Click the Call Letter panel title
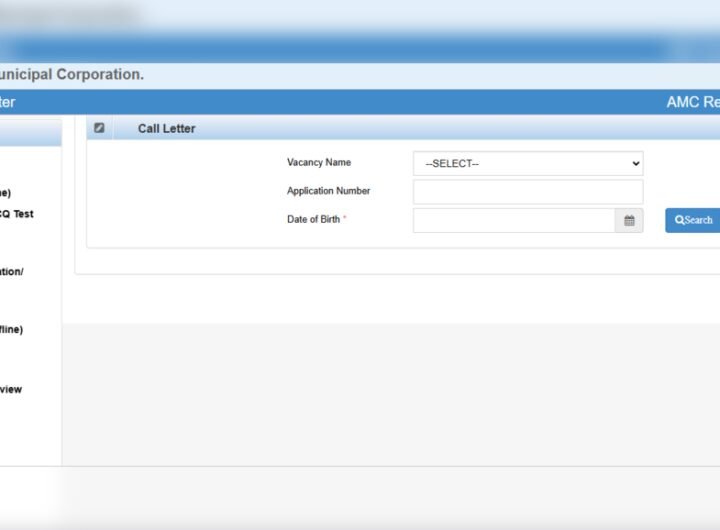Viewport: 720px width, 530px height. (166, 129)
